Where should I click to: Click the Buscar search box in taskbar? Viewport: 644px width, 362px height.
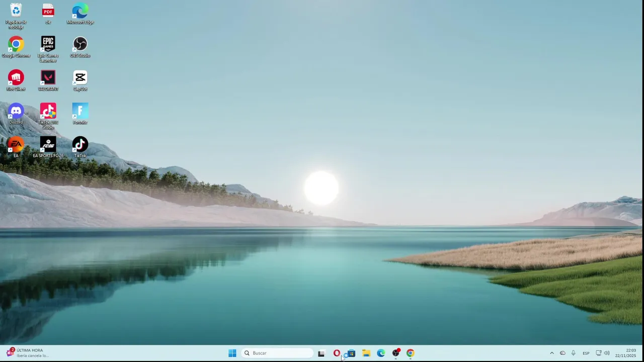pyautogui.click(x=277, y=353)
